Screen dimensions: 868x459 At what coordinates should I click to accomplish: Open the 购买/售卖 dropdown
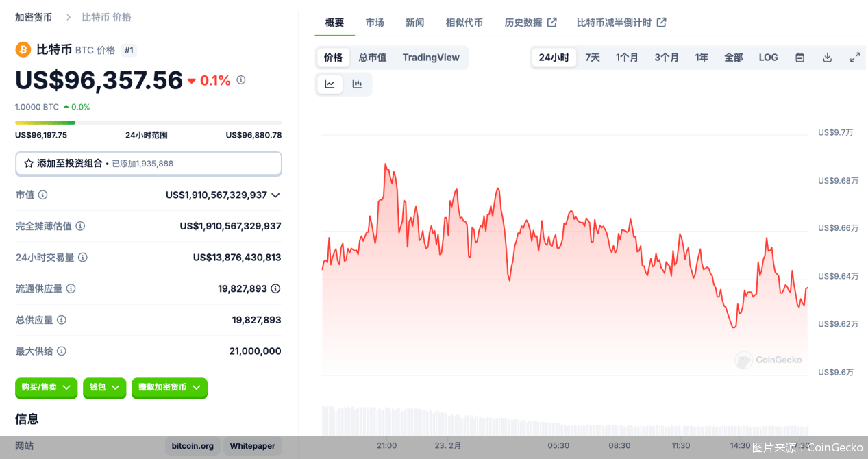click(x=46, y=388)
